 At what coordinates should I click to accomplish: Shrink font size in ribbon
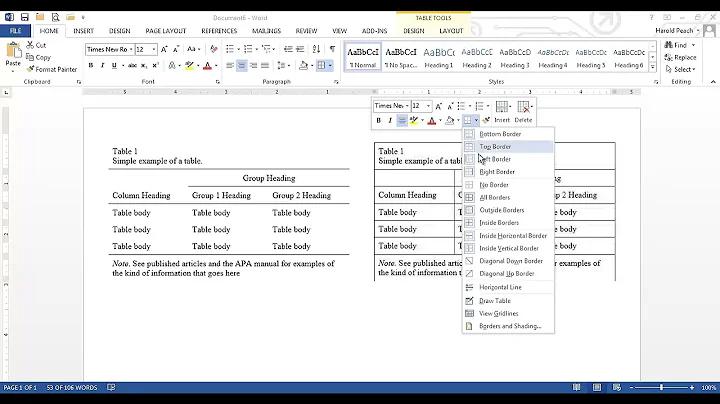[176, 50]
